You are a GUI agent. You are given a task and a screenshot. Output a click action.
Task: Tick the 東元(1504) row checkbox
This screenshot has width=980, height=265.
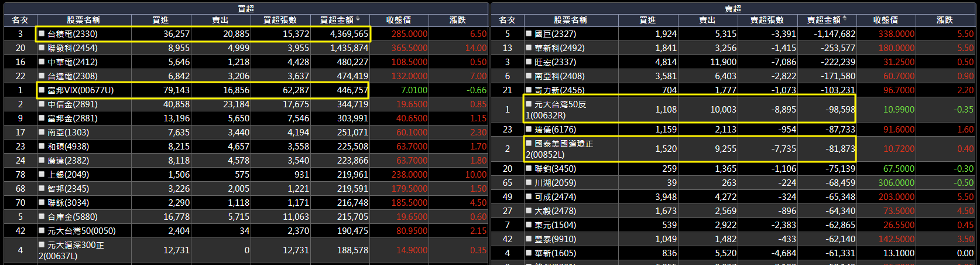(529, 225)
